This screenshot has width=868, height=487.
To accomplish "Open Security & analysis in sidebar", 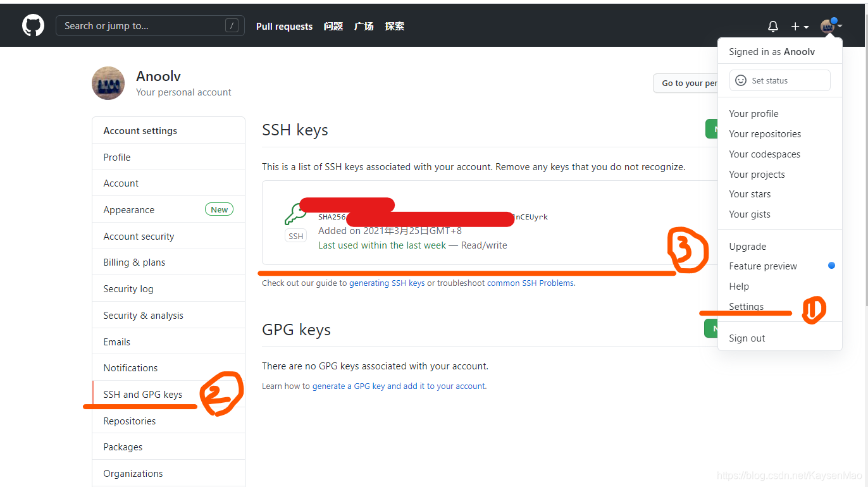I will pyautogui.click(x=168, y=315).
